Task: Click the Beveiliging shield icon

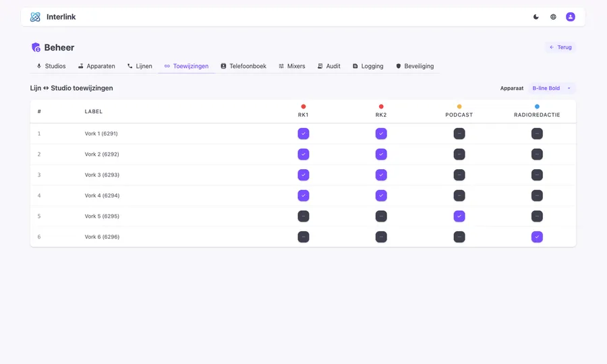Action: 399,66
